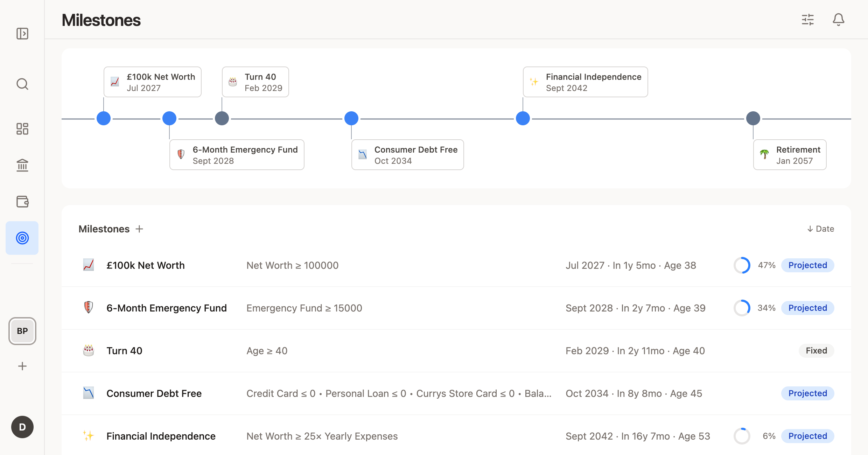Open the search panel in the sidebar
This screenshot has width=868, height=455.
coord(22,84)
